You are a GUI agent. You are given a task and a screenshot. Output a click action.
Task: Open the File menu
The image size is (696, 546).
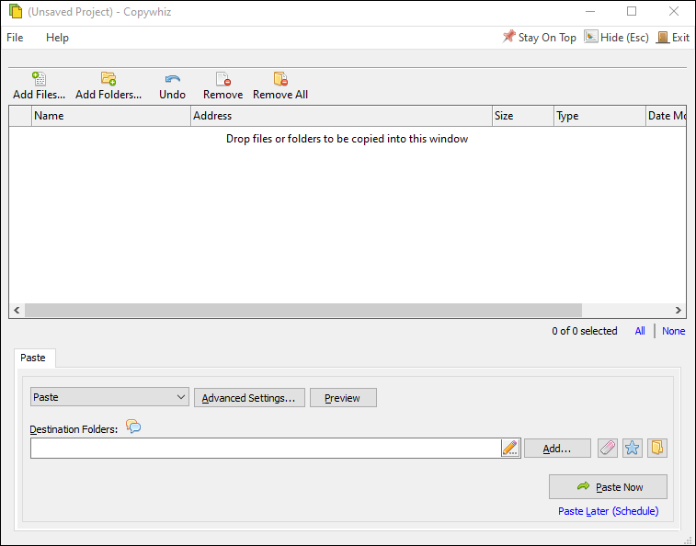[15, 38]
